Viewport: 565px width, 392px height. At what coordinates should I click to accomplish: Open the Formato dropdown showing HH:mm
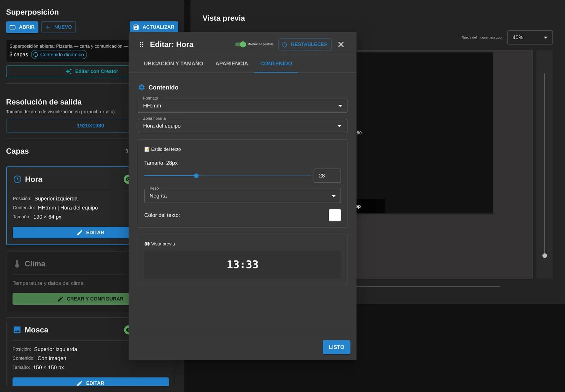click(x=243, y=106)
